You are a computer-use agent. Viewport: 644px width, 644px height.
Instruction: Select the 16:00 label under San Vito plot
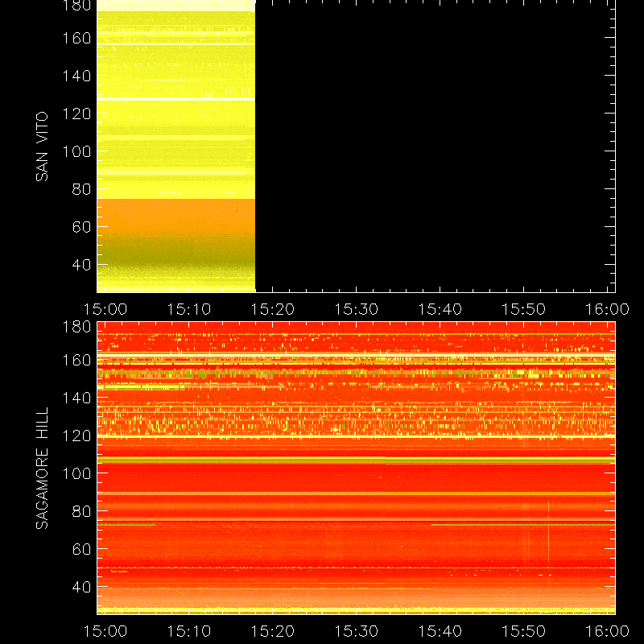tap(607, 309)
